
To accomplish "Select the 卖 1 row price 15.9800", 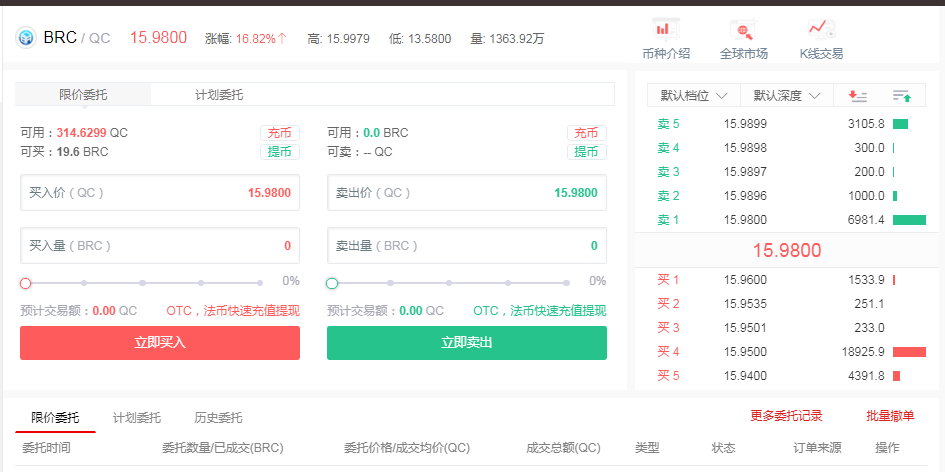I will pyautogui.click(x=746, y=220).
